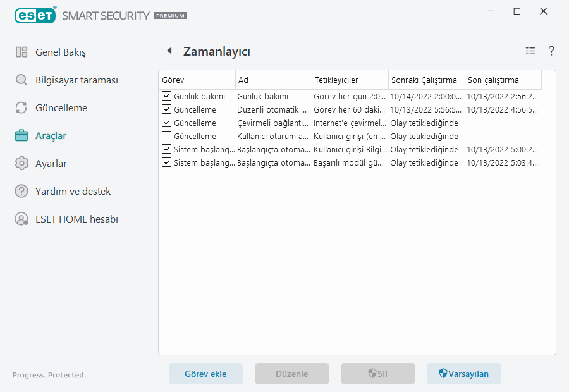The height and width of the screenshot is (392, 569).
Task: Select the Sonraki Çalıştırma column divider
Action: pyautogui.click(x=464, y=80)
